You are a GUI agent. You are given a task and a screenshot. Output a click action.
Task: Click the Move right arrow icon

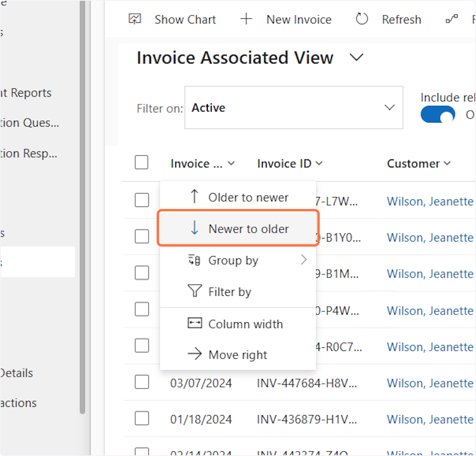click(194, 354)
